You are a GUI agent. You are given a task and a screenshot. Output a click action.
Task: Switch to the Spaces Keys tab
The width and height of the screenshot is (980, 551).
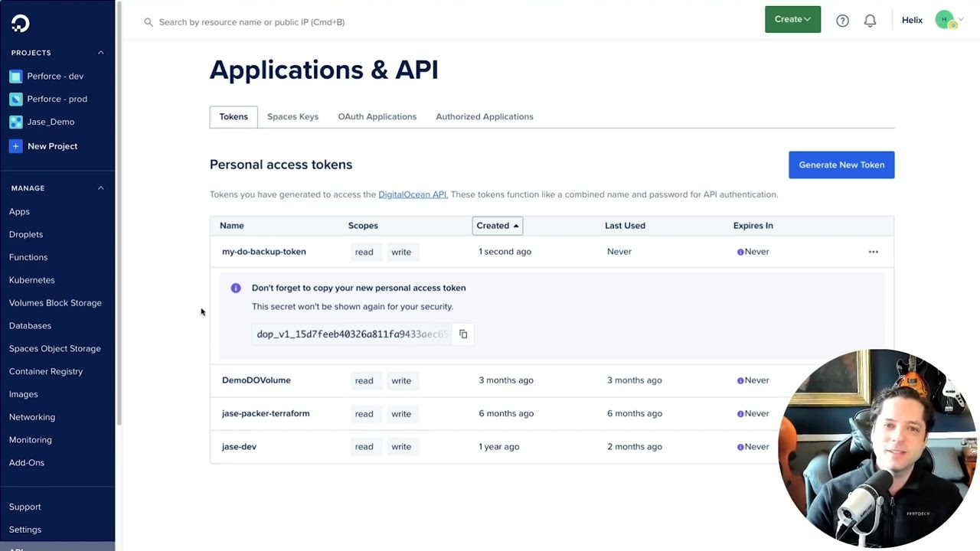(x=292, y=116)
